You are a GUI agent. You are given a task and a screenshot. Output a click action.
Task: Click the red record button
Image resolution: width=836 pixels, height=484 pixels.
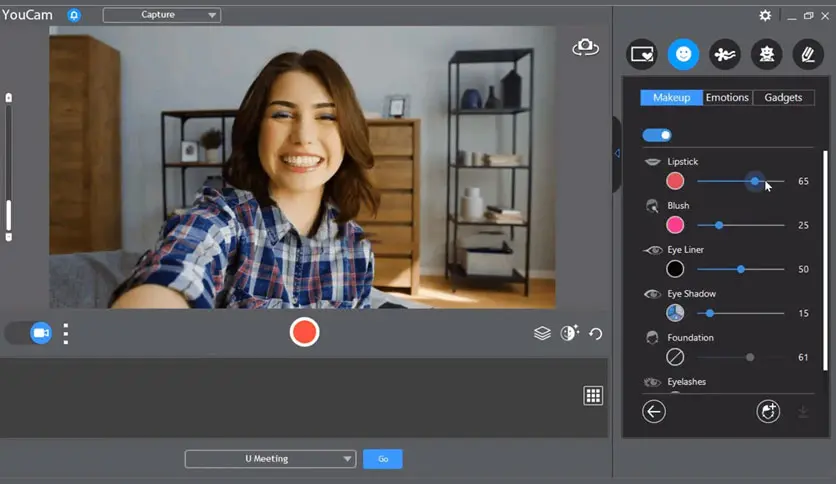(304, 333)
